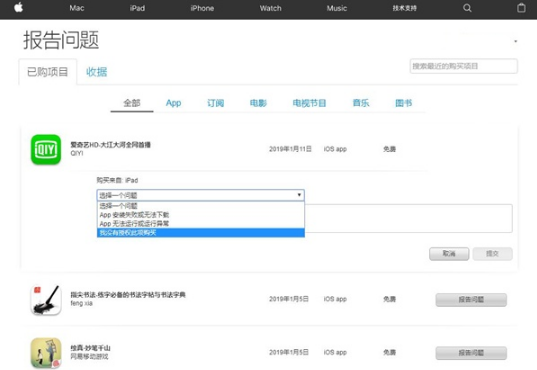Open the shopping bag icon
This screenshot has height=370, width=537.
coord(521,8)
